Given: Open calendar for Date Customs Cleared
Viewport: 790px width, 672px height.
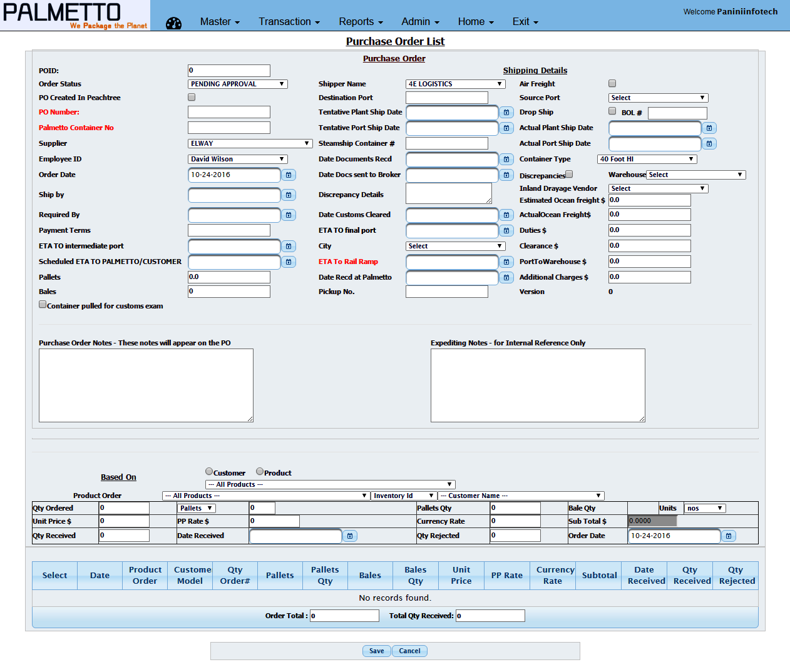Looking at the screenshot, I should pyautogui.click(x=506, y=215).
